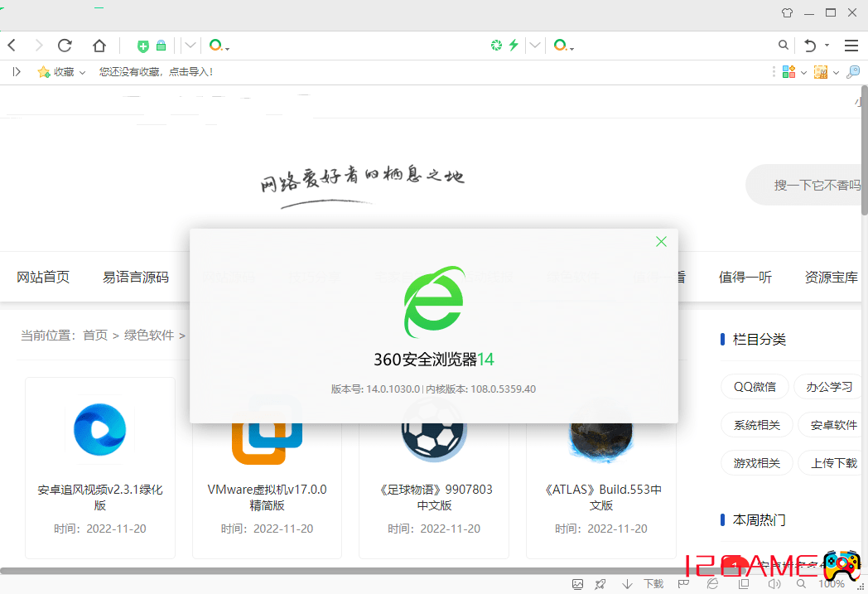868x594 pixels.
Task: Click the green pinwheel speed mode icon
Action: (x=497, y=46)
